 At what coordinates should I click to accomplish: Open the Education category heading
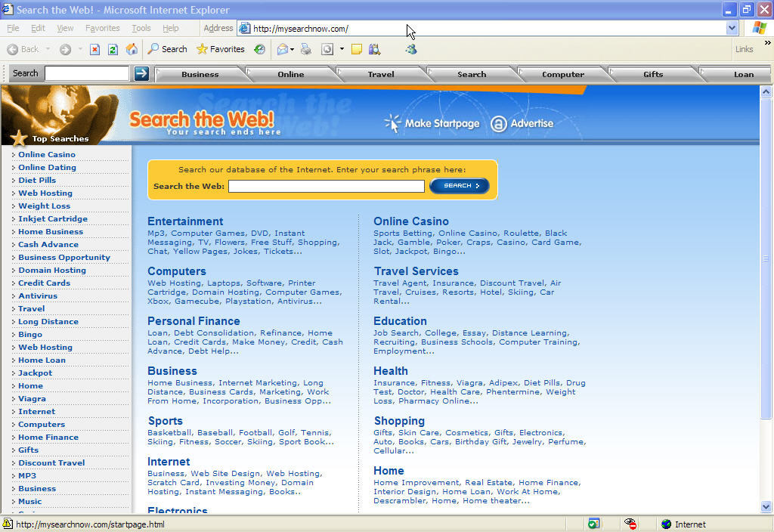400,320
